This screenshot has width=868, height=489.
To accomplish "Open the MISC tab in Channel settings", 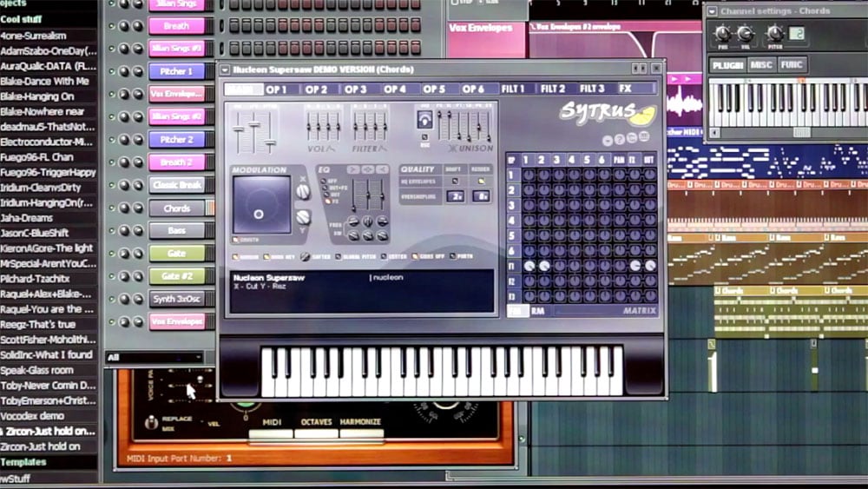I will coord(761,65).
